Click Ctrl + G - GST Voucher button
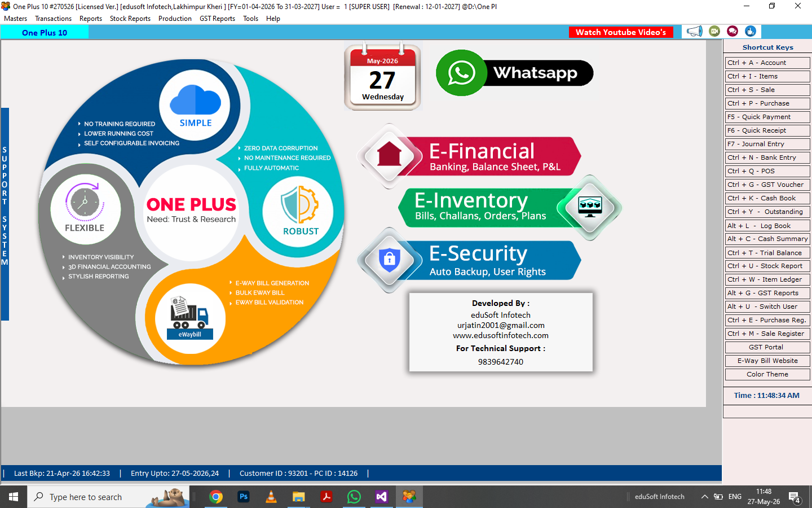The width and height of the screenshot is (812, 508). pos(767,185)
